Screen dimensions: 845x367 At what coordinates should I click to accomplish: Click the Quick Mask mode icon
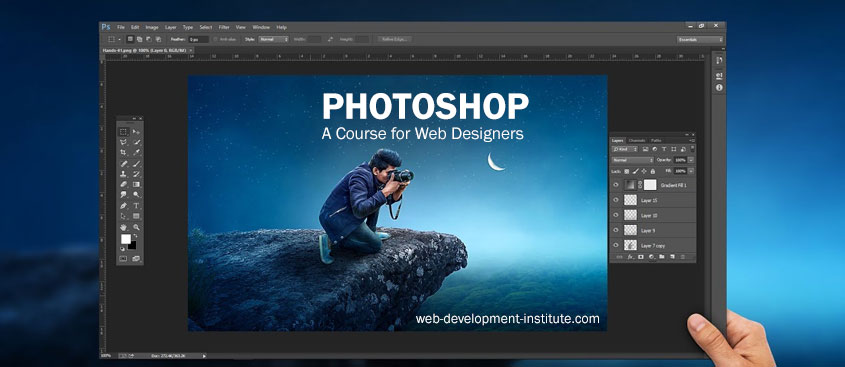coord(123,258)
